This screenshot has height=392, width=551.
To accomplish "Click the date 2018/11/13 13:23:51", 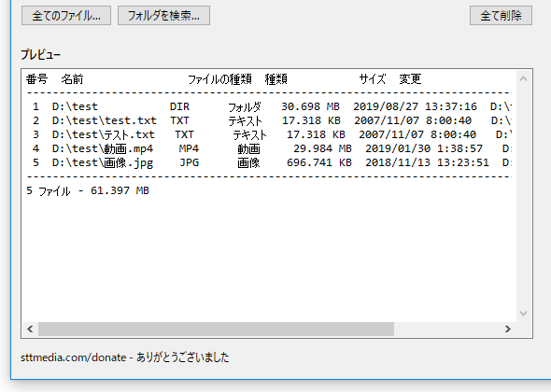I will [x=427, y=162].
